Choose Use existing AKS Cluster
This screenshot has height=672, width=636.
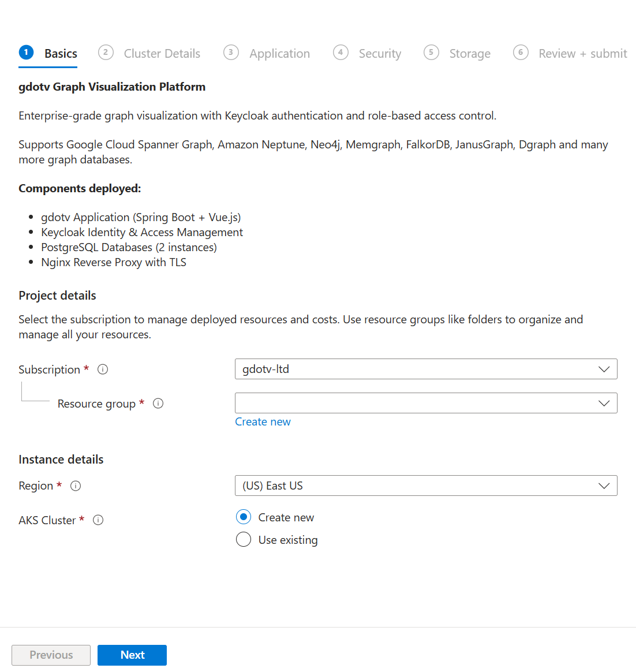coord(243,539)
